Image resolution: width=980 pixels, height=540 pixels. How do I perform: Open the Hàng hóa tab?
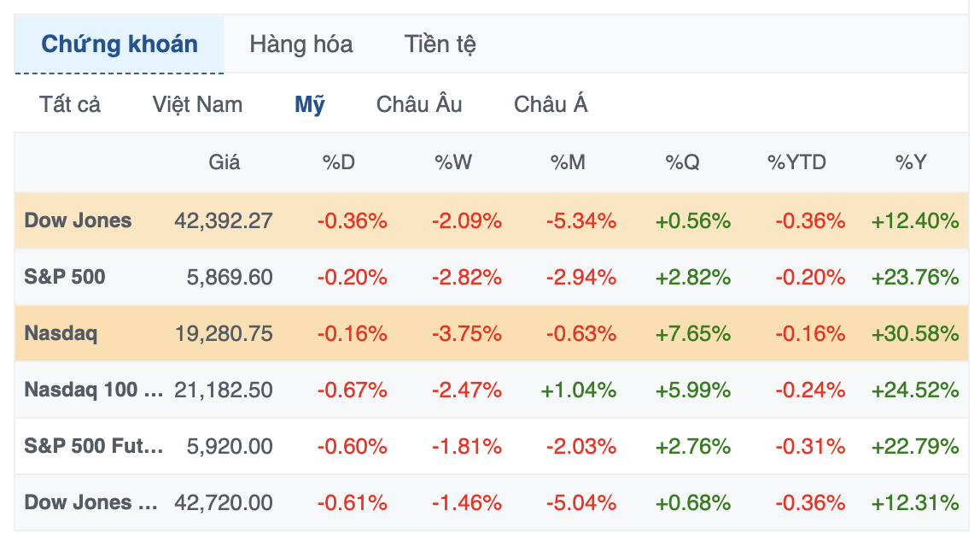pyautogui.click(x=300, y=44)
